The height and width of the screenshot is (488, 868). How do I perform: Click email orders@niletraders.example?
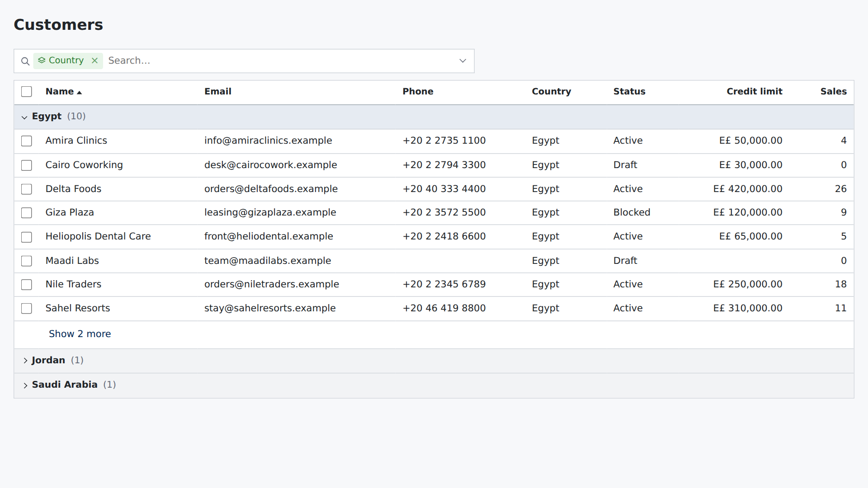(272, 284)
